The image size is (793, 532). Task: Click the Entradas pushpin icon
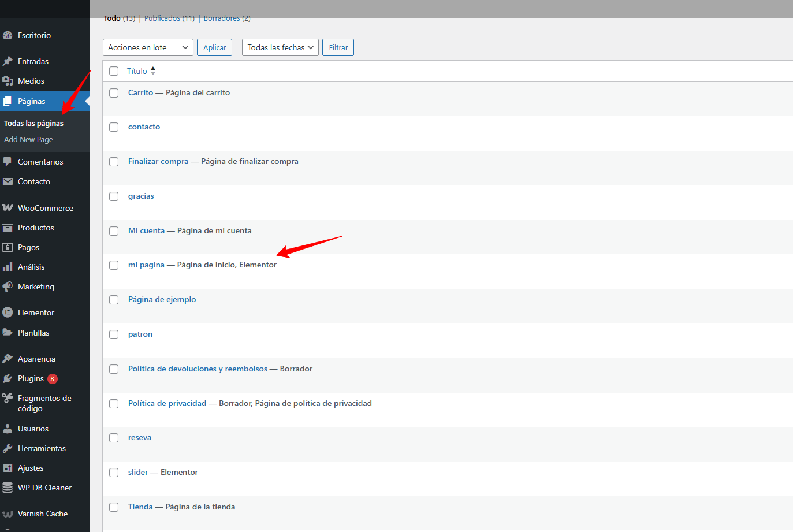pyautogui.click(x=8, y=61)
